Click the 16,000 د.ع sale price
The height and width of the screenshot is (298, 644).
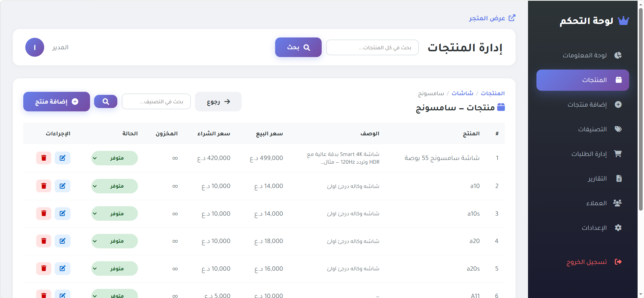[x=269, y=269]
